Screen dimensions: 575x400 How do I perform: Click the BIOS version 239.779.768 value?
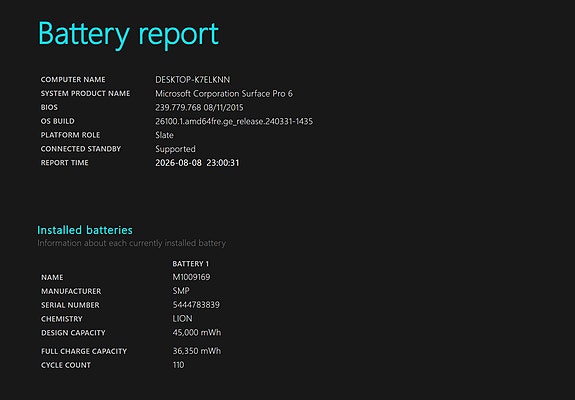(199, 107)
